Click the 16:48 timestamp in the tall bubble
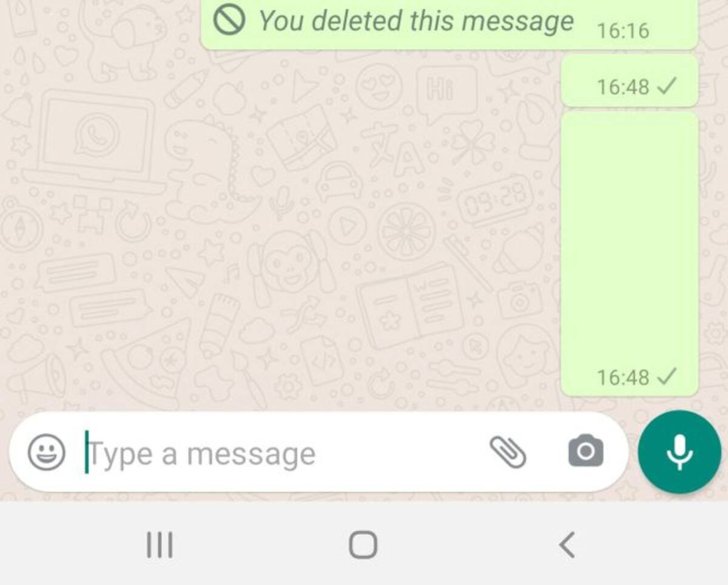 622,378
